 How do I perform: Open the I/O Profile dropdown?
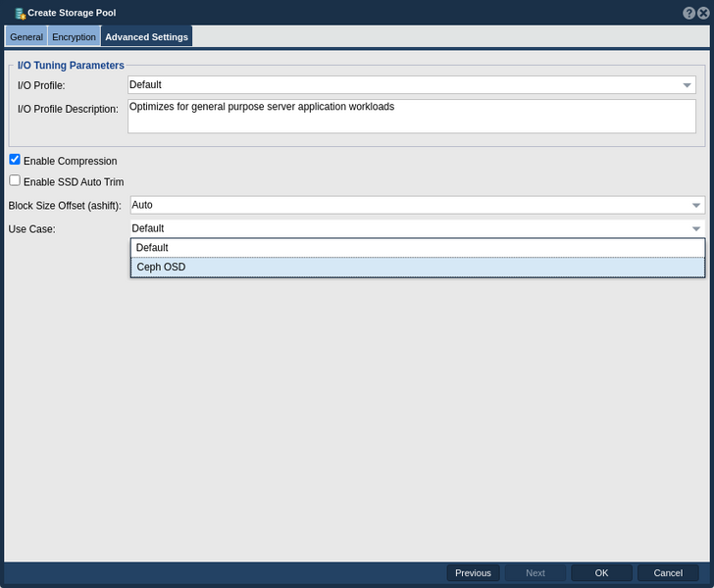(x=412, y=85)
